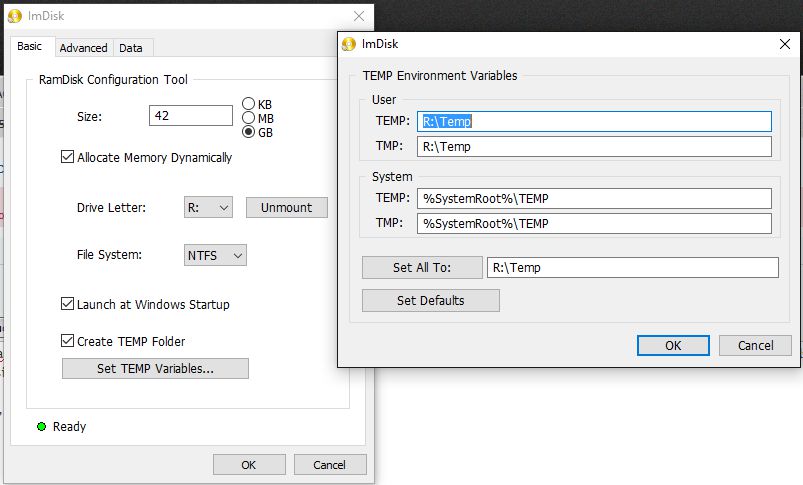This screenshot has height=485, width=803.
Task: Click the Unmount button
Action: point(287,207)
